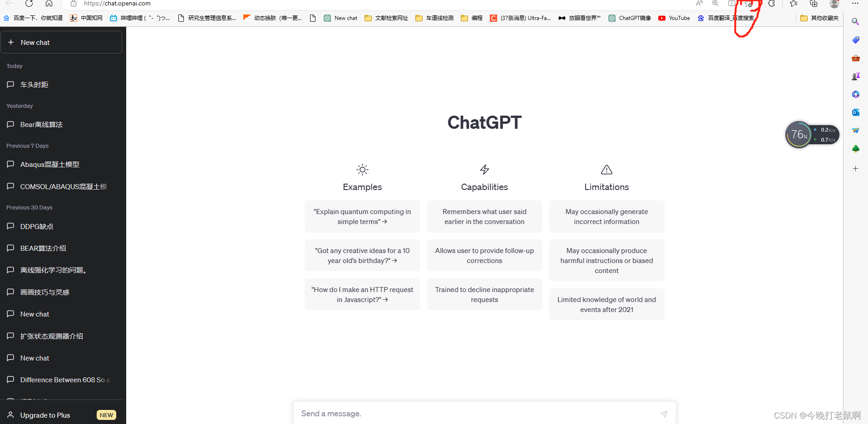Open the 放眼看世界 bookmark
Image resolution: width=868 pixels, height=424 pixels.
point(579,18)
